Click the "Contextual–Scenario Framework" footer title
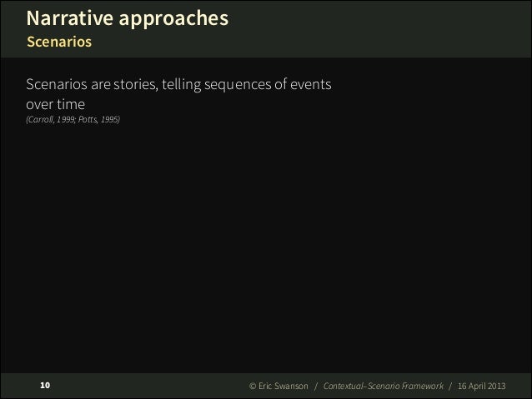Image resolution: width=532 pixels, height=399 pixels. tap(383, 387)
